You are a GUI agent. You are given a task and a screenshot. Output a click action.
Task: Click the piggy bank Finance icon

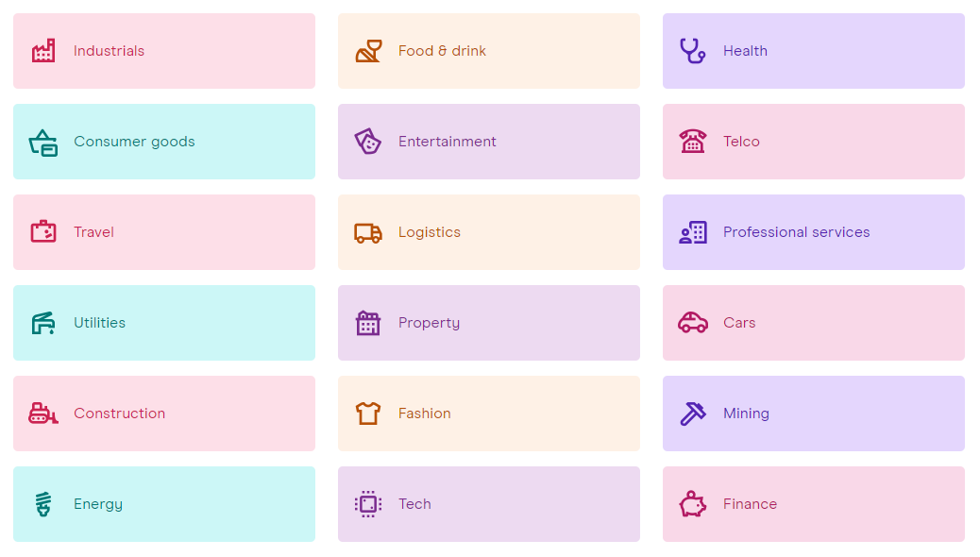692,504
